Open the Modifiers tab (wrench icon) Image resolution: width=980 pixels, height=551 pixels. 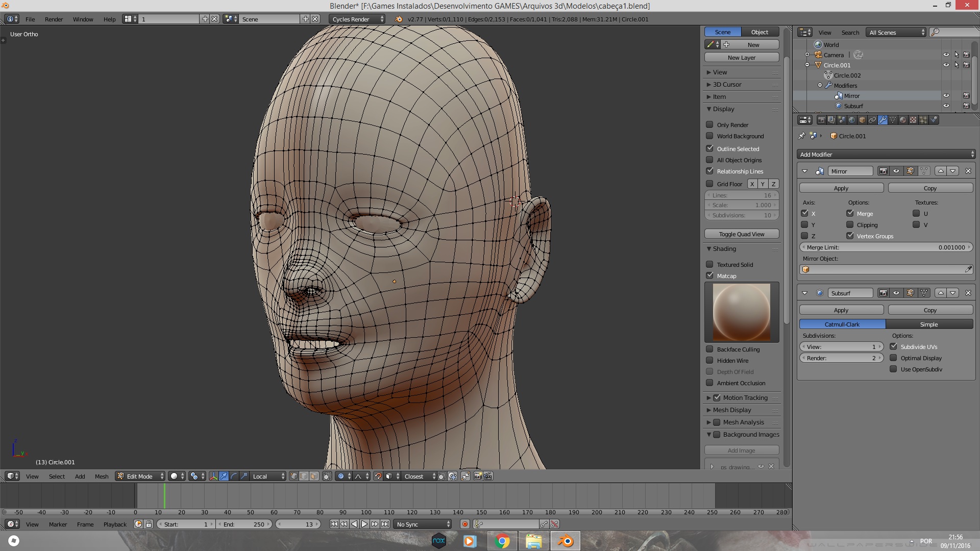pos(883,120)
